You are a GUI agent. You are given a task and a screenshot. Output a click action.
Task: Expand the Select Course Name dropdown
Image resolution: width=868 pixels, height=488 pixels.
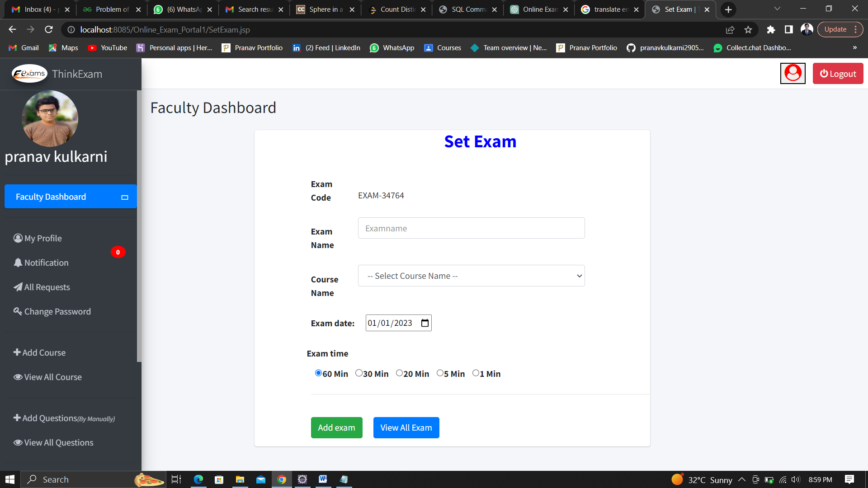tap(471, 276)
